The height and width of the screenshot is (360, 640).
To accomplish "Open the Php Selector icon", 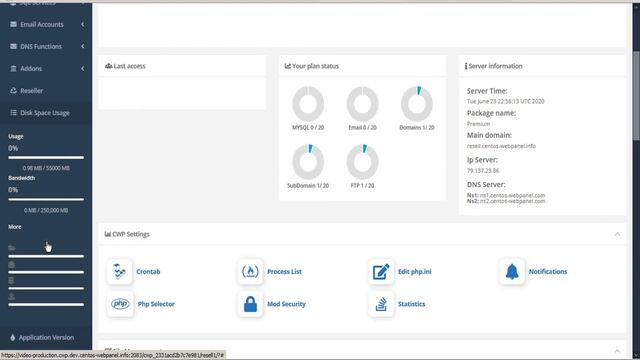I will 120,304.
